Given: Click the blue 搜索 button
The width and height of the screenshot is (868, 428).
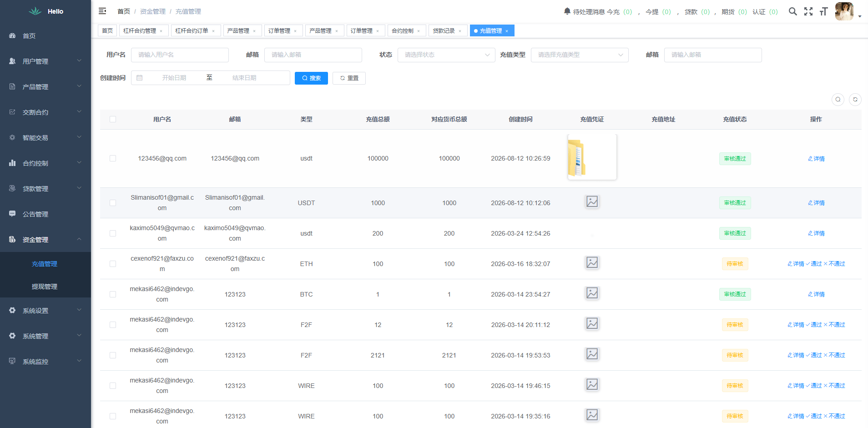Looking at the screenshot, I should [x=311, y=78].
